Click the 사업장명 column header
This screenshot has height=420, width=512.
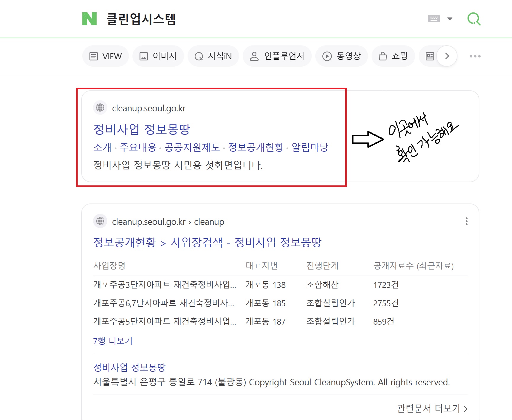click(109, 265)
